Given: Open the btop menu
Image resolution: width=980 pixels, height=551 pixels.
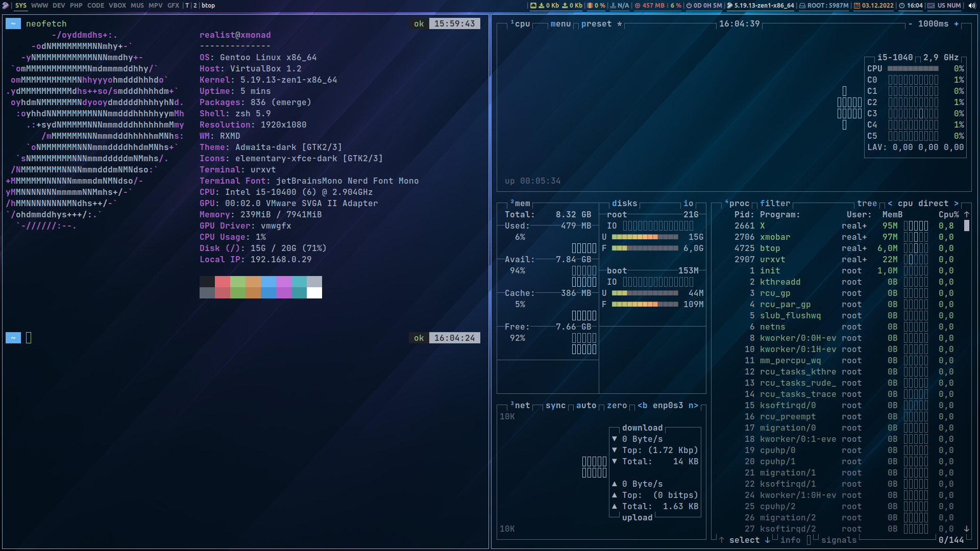Looking at the screenshot, I should [x=560, y=23].
